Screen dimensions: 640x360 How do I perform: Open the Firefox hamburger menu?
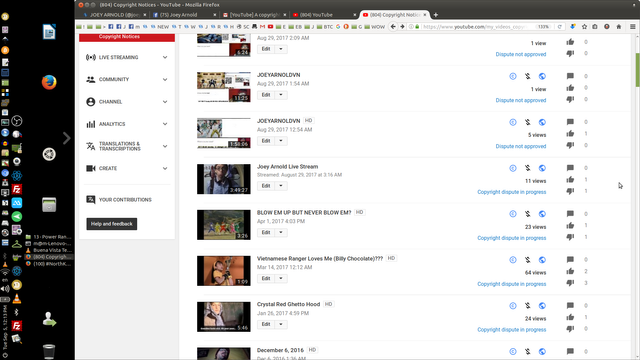click(633, 27)
